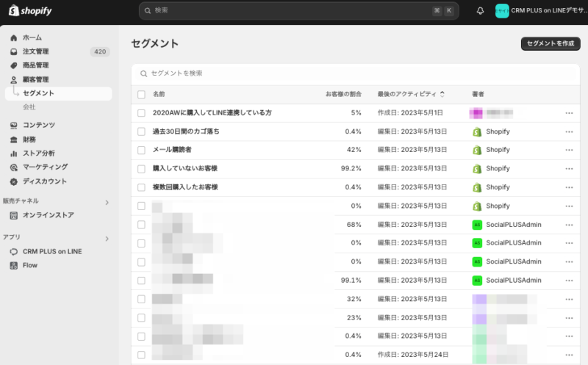The height and width of the screenshot is (365, 588).
Task: Click the セグメントを作成 button
Action: pyautogui.click(x=550, y=43)
